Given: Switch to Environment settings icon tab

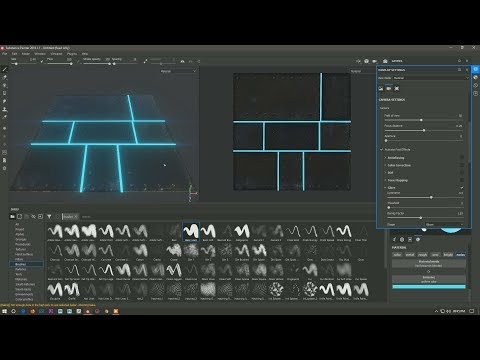Looking at the screenshot, I should [x=381, y=88].
